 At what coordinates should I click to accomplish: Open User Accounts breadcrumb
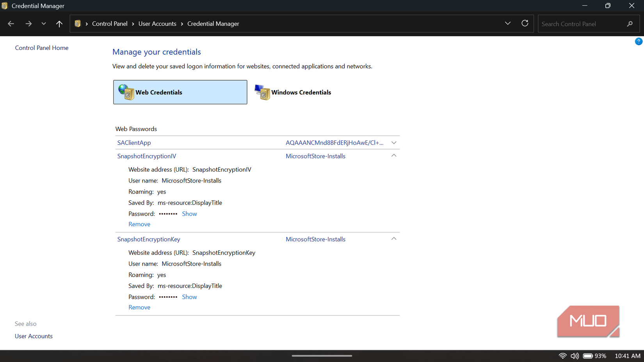[157, 24]
